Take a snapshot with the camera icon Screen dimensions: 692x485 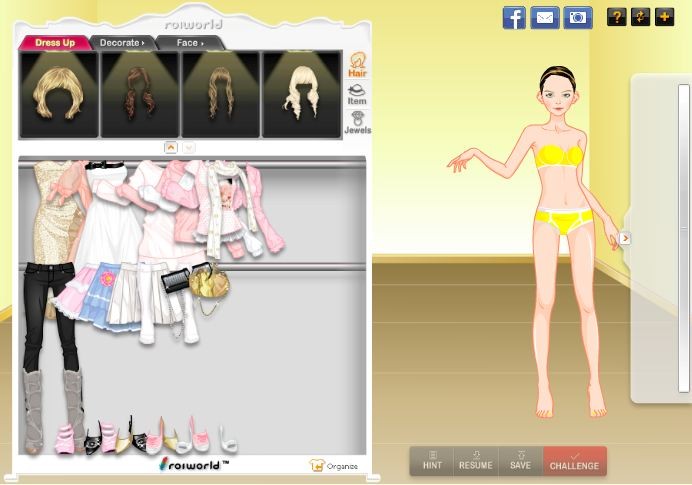pos(577,17)
